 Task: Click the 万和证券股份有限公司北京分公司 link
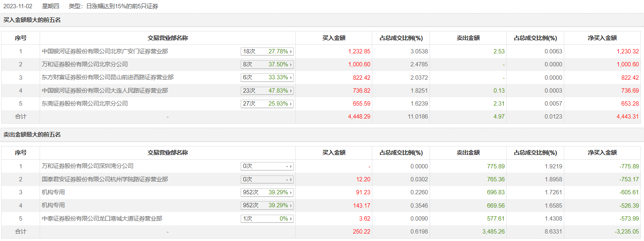(85, 64)
